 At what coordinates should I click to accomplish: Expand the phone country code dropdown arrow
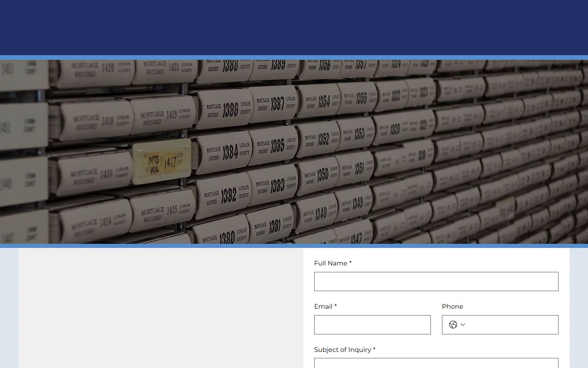pyautogui.click(x=463, y=325)
